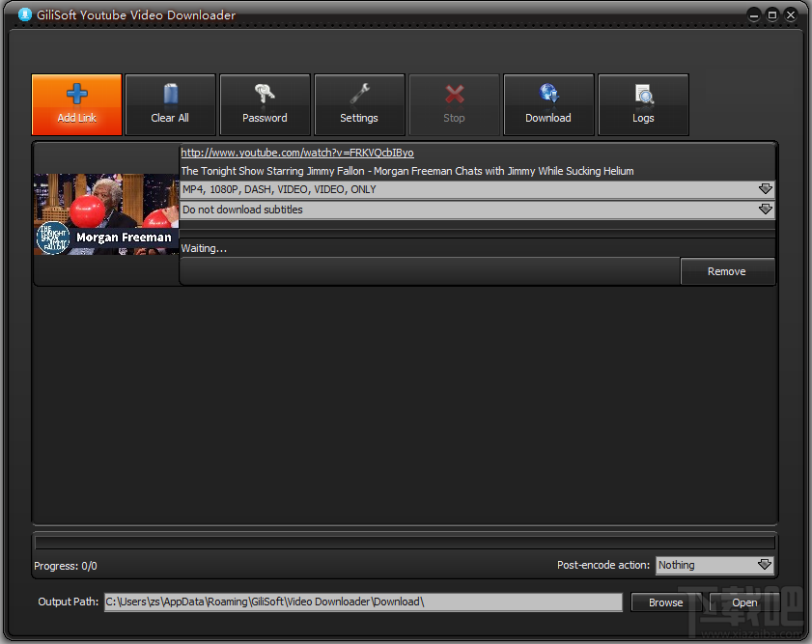
Task: Select the Tonight Show video title text
Action: pos(406,171)
